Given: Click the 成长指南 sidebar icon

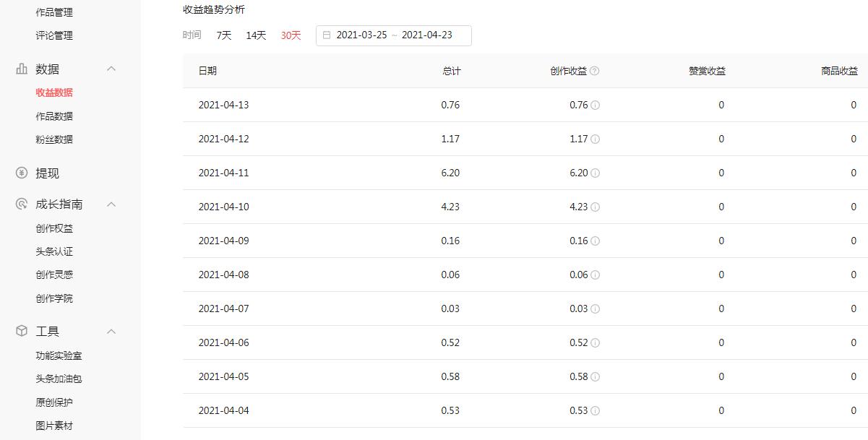Looking at the screenshot, I should 22,204.
